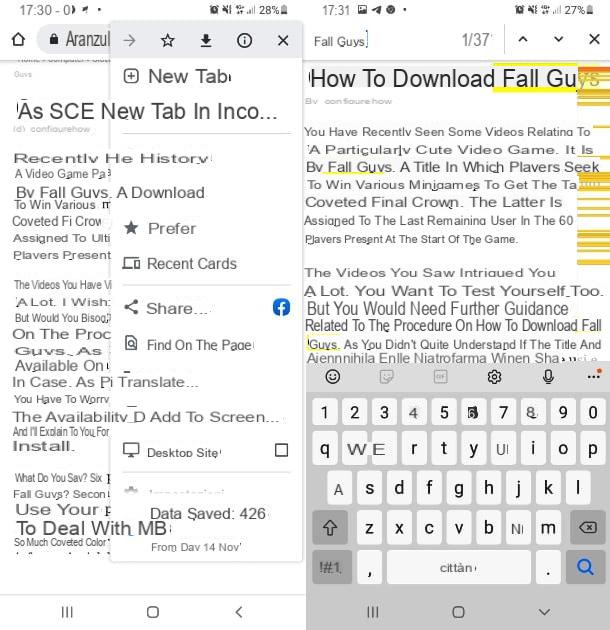
Task: Tap the forward arrow in Chrome menu
Action: [129, 40]
